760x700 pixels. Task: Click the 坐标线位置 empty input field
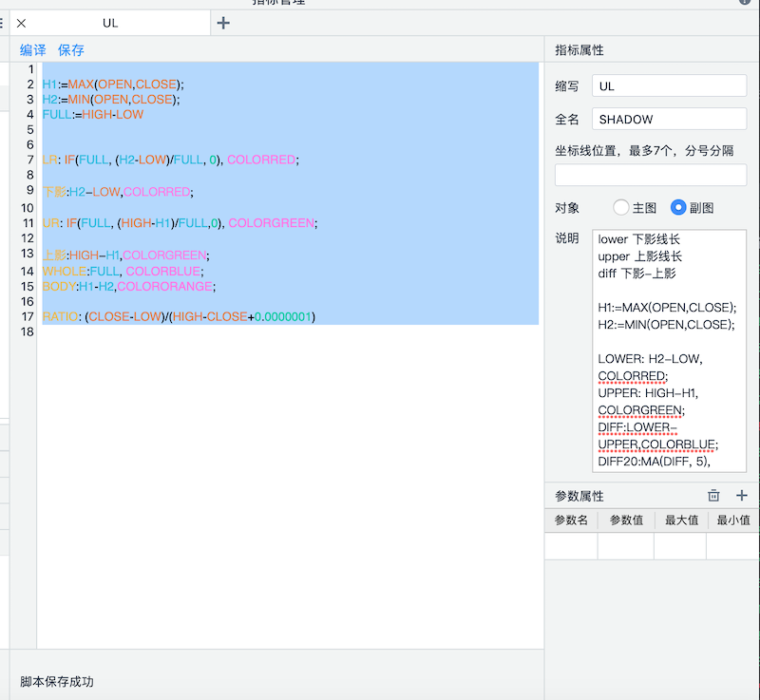651,175
